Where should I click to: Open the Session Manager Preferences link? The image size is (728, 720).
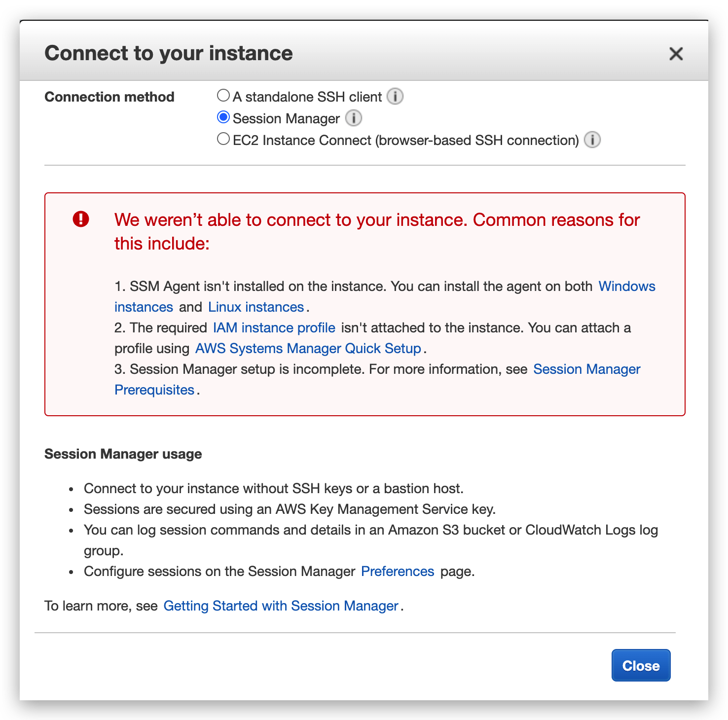point(398,571)
